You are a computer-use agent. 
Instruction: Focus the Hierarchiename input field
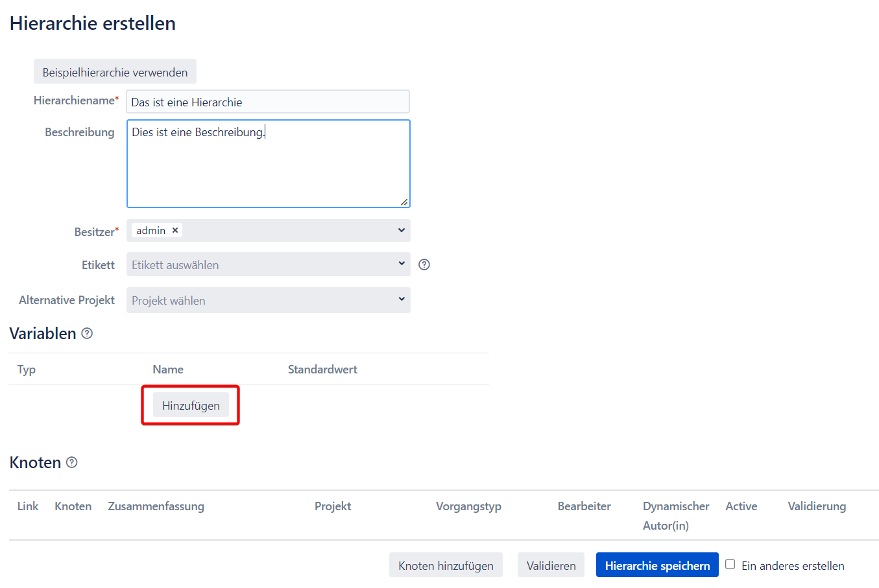click(267, 102)
